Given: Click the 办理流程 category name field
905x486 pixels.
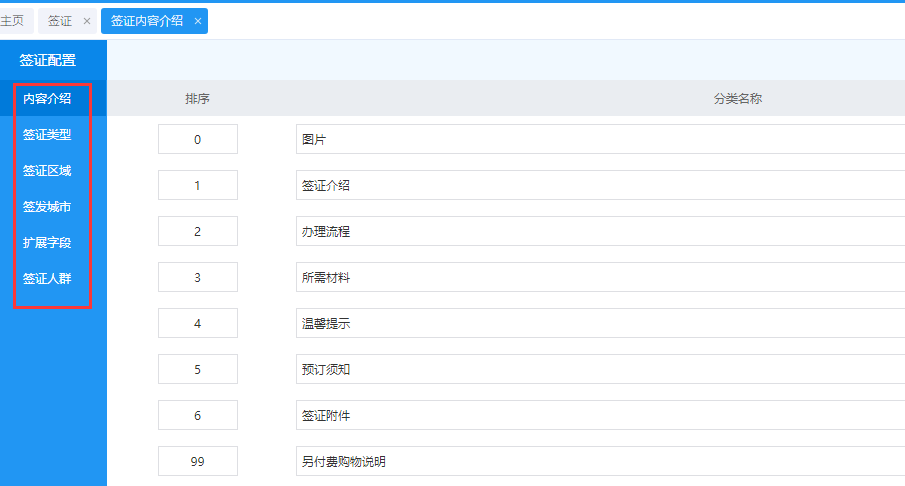Looking at the screenshot, I should pyautogui.click(x=600, y=231).
